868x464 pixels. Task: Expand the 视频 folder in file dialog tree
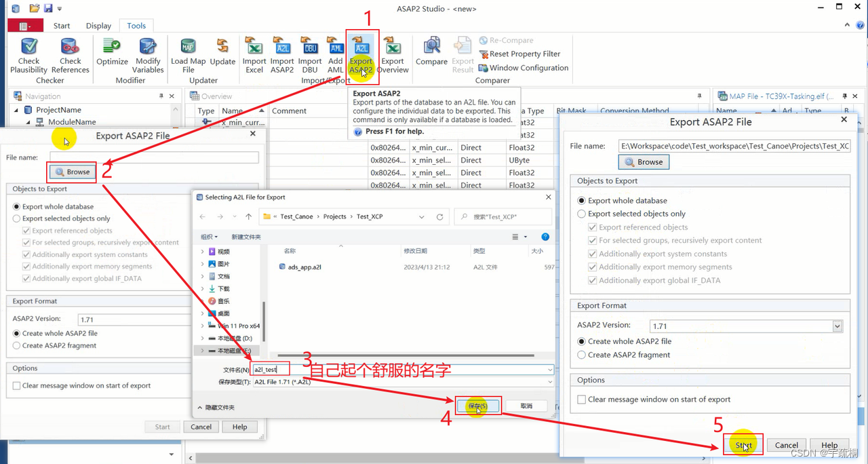click(x=202, y=252)
